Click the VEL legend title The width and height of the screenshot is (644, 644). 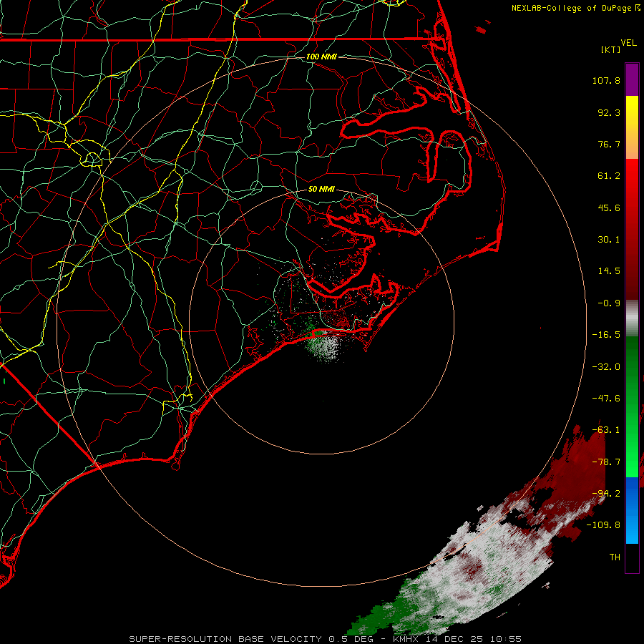[x=628, y=43]
